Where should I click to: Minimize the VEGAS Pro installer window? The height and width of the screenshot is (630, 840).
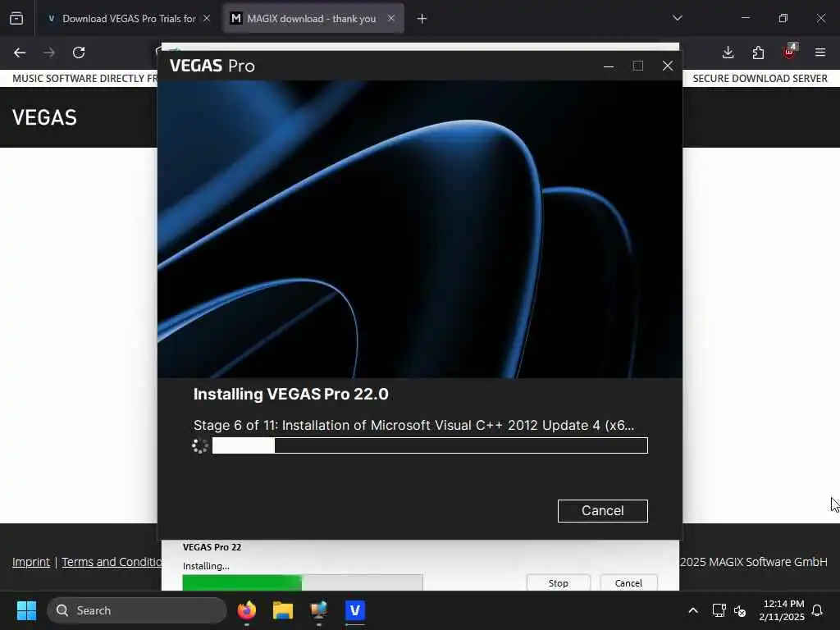coord(609,66)
